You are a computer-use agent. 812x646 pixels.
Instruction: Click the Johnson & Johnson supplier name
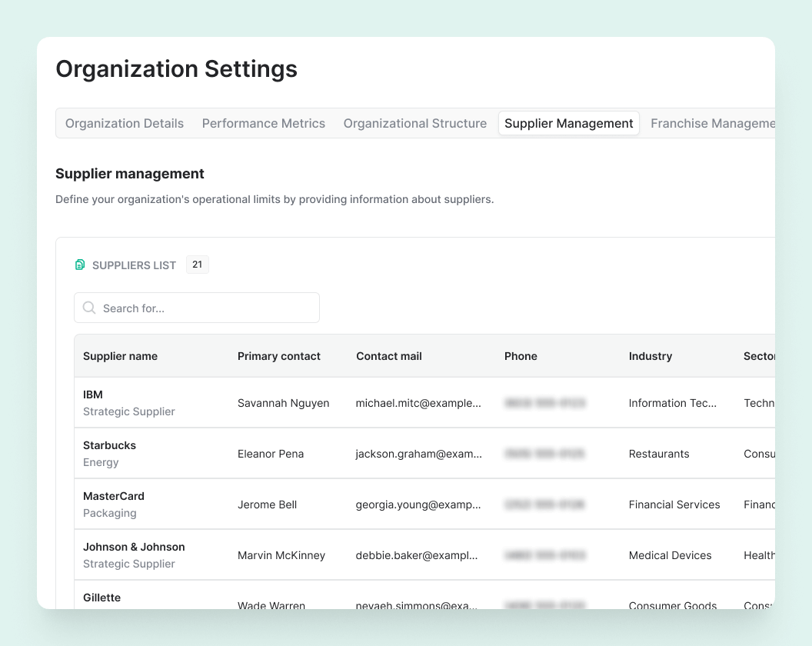coord(134,548)
